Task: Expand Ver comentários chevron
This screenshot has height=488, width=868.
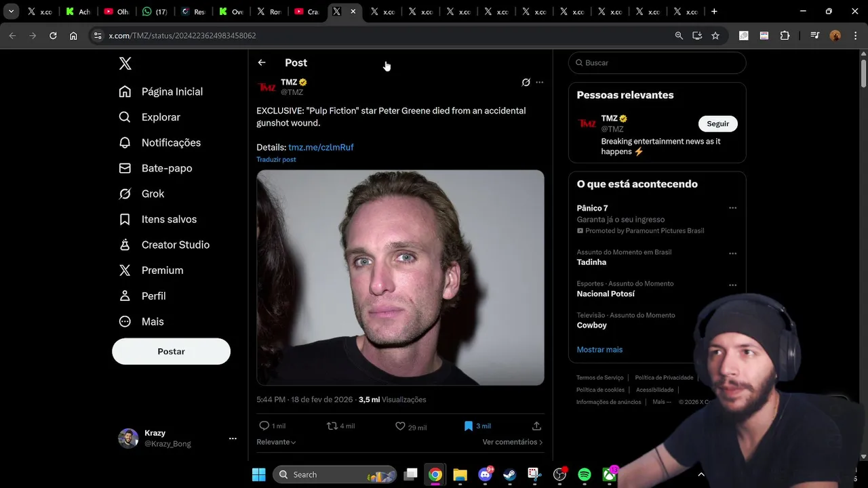Action: [540, 442]
